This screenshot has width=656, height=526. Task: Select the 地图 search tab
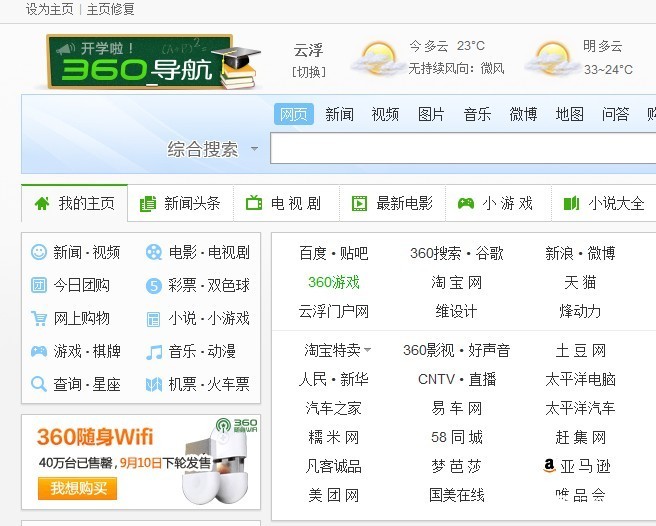point(569,114)
